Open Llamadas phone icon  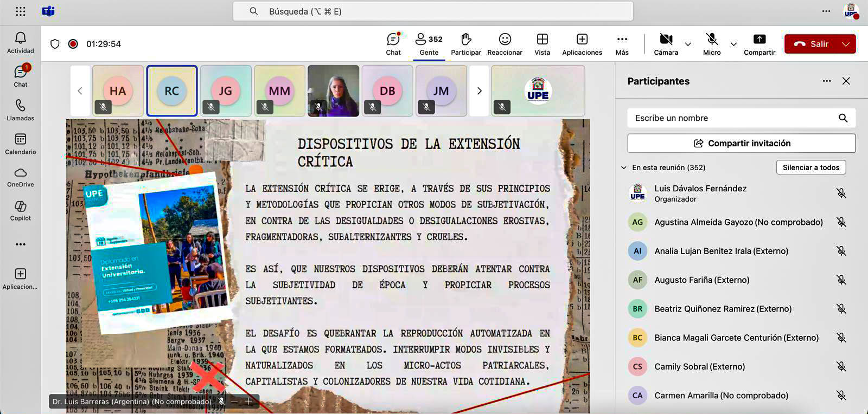[x=21, y=110]
